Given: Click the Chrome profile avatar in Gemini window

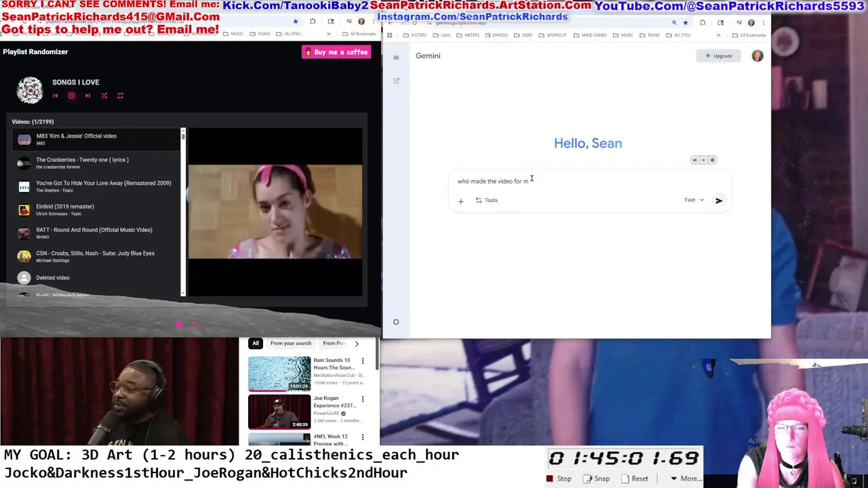Looking at the screenshot, I should (x=751, y=22).
